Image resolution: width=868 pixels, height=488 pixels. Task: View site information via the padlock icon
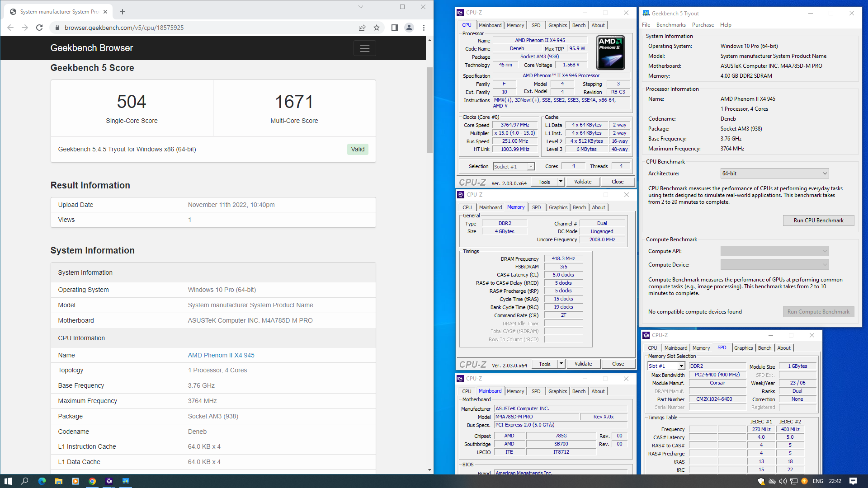coord(57,28)
